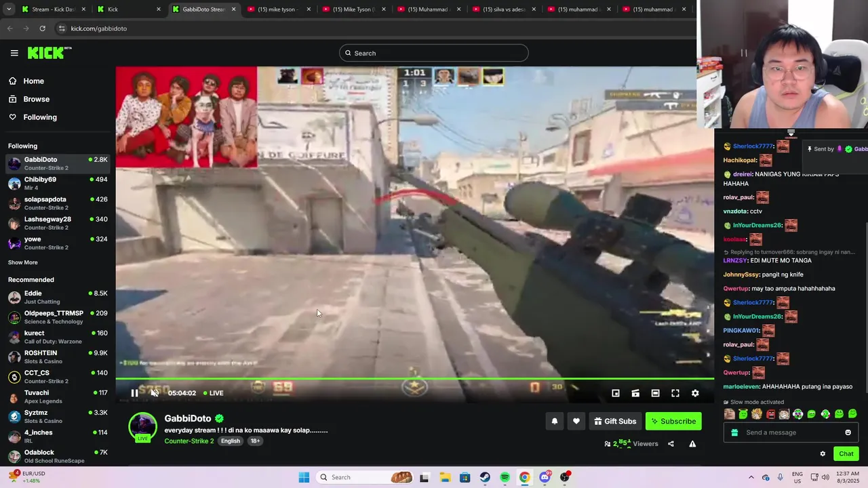Open browser tab search dropdown
The height and width of the screenshot is (488, 868).
tap(9, 9)
